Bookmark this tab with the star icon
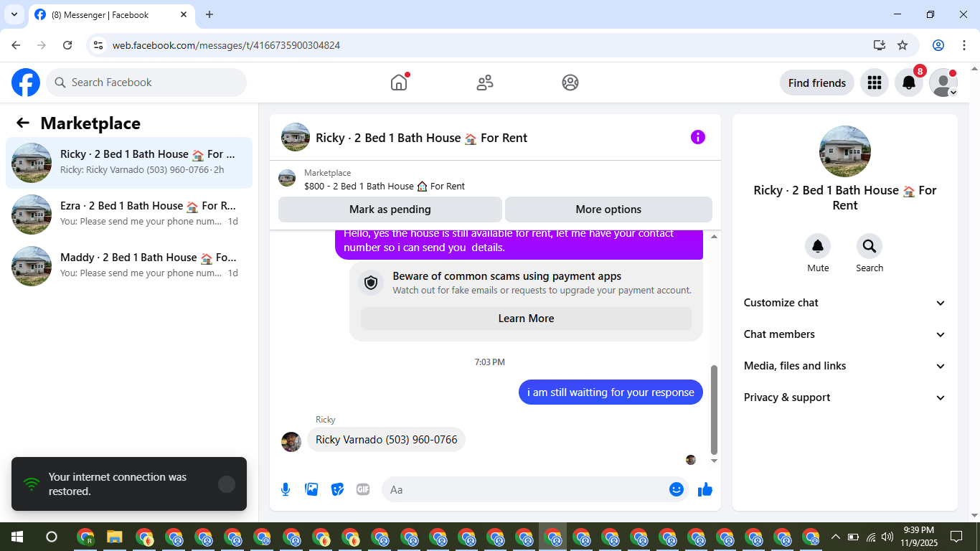The height and width of the screenshot is (551, 980). (903, 45)
